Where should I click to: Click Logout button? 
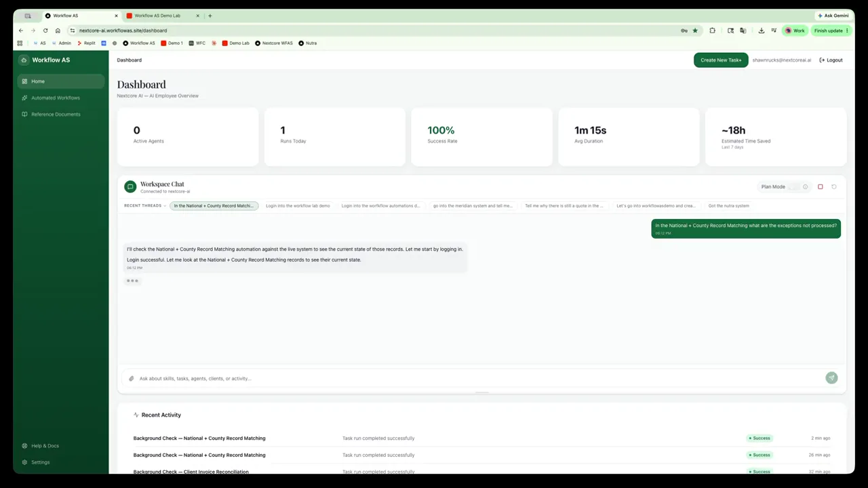point(831,60)
